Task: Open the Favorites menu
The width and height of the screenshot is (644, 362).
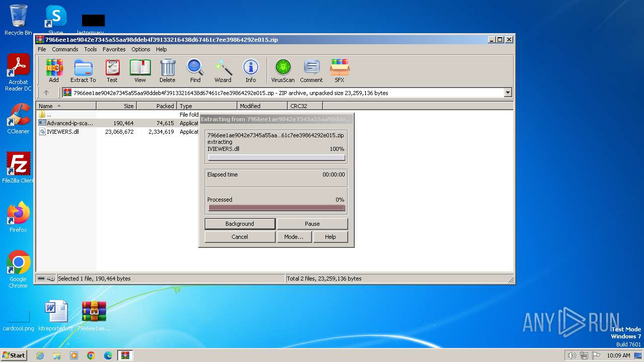Action: coord(114,49)
